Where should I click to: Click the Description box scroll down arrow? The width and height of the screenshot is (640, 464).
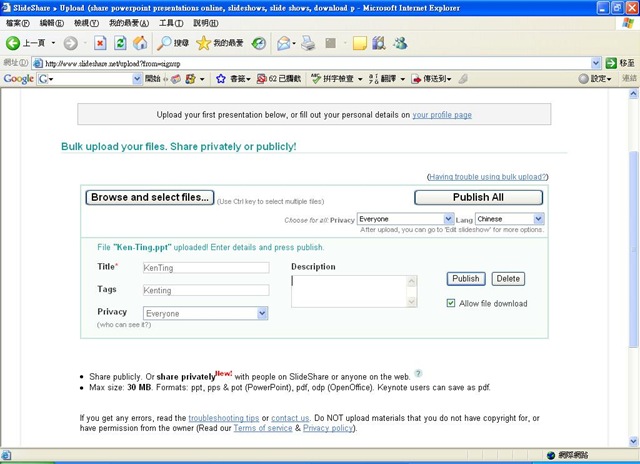click(x=411, y=302)
